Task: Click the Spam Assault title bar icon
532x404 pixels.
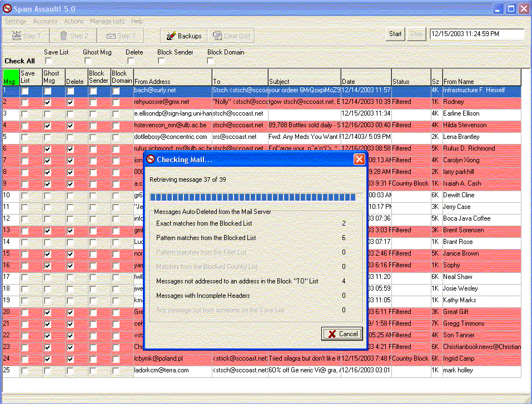Action: click(7, 9)
